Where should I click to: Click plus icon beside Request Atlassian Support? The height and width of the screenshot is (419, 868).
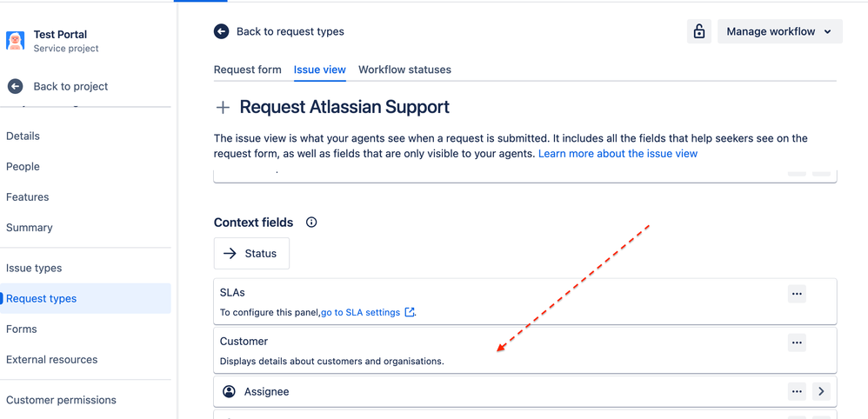(223, 108)
